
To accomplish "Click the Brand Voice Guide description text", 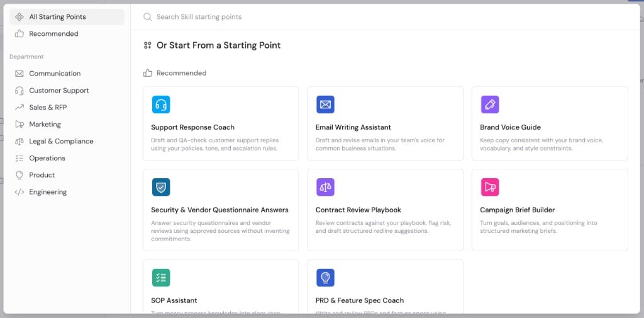I will pos(541,144).
